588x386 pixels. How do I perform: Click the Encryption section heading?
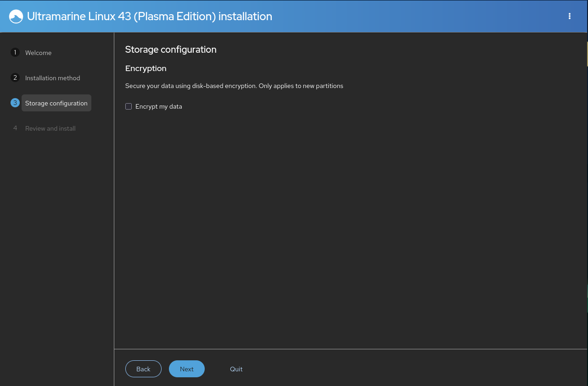tap(146, 68)
